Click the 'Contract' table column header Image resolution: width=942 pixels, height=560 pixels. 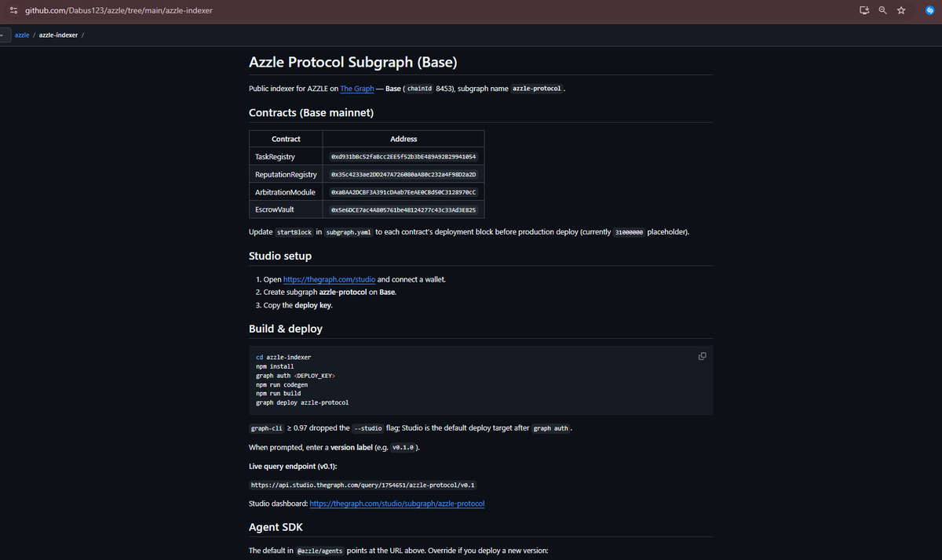coord(286,139)
